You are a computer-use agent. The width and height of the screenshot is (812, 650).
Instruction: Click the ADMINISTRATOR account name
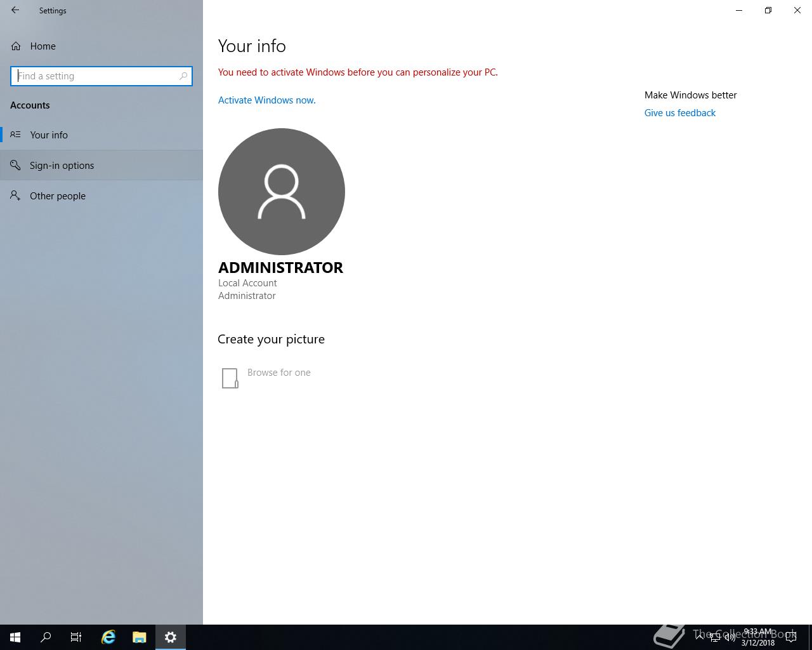[280, 267]
